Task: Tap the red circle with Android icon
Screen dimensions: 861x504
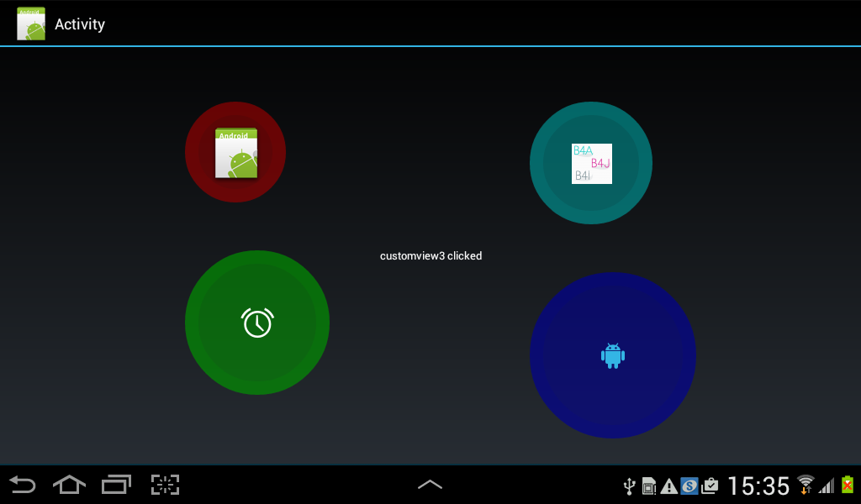Action: point(235,152)
